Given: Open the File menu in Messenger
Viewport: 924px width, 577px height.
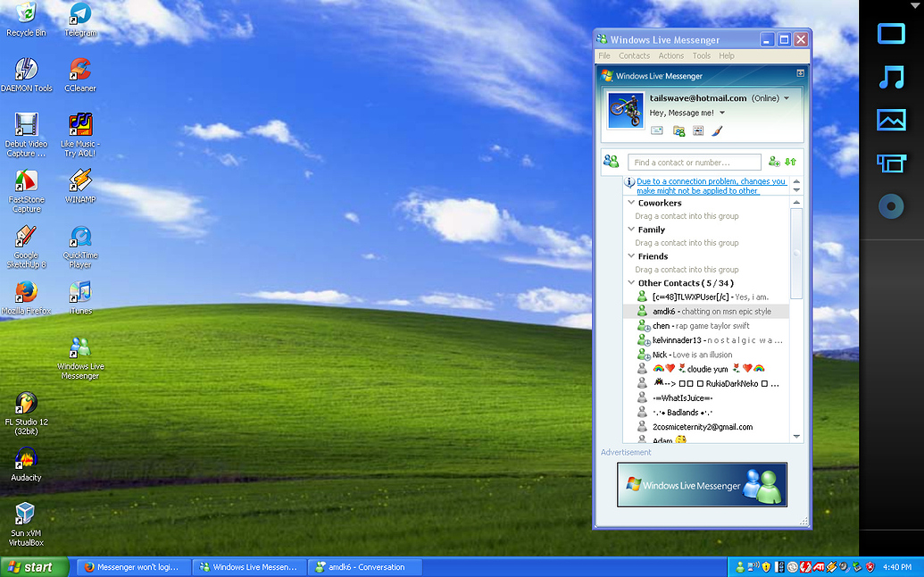Looking at the screenshot, I should pyautogui.click(x=604, y=55).
